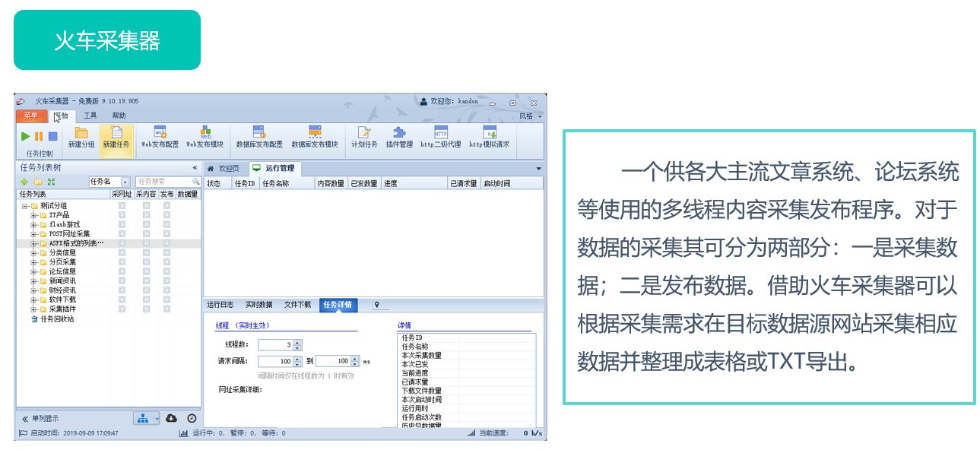This screenshot has width=980, height=450.
Task: Switch to 欢迎页 tab
Action: (224, 168)
